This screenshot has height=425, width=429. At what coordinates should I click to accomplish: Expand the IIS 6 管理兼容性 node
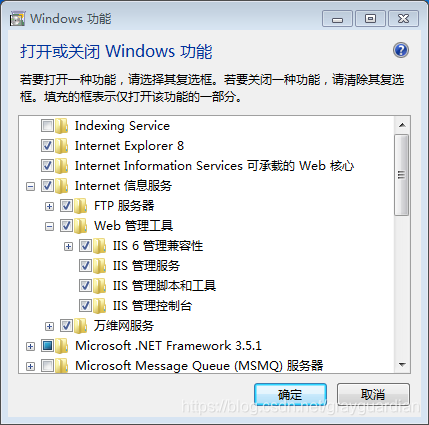pos(68,246)
